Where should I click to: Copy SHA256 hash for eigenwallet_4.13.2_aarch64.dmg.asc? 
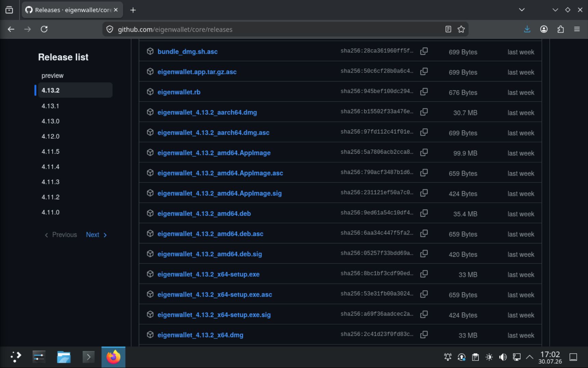(x=424, y=132)
